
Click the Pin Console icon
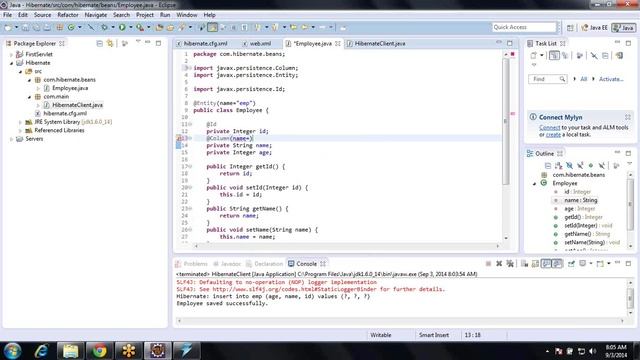[x=571, y=264]
